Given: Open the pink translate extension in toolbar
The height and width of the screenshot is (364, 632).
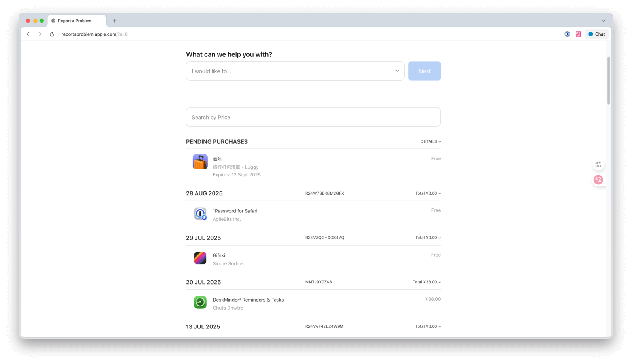Looking at the screenshot, I should coord(578,34).
